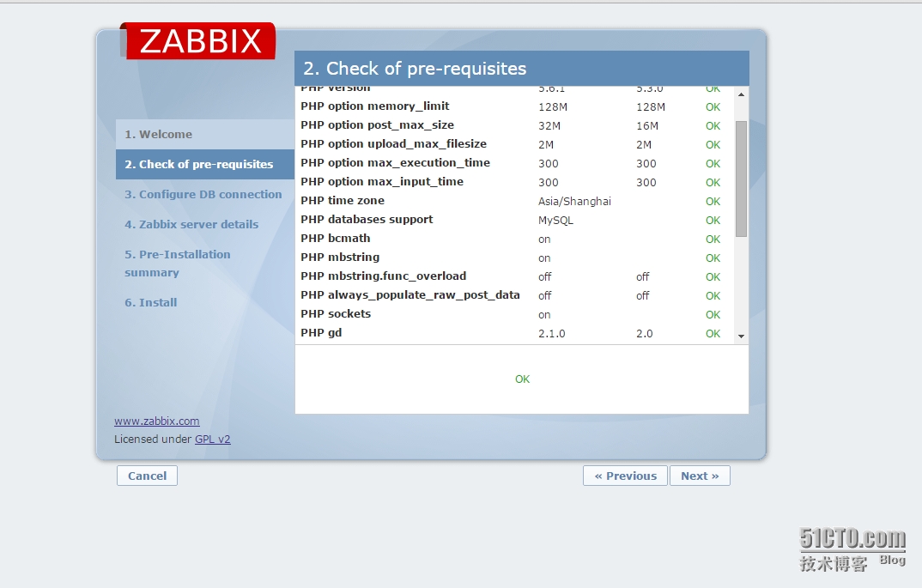Click the OK status for memory_limit
Viewport: 922px width, 588px height.
(x=713, y=107)
